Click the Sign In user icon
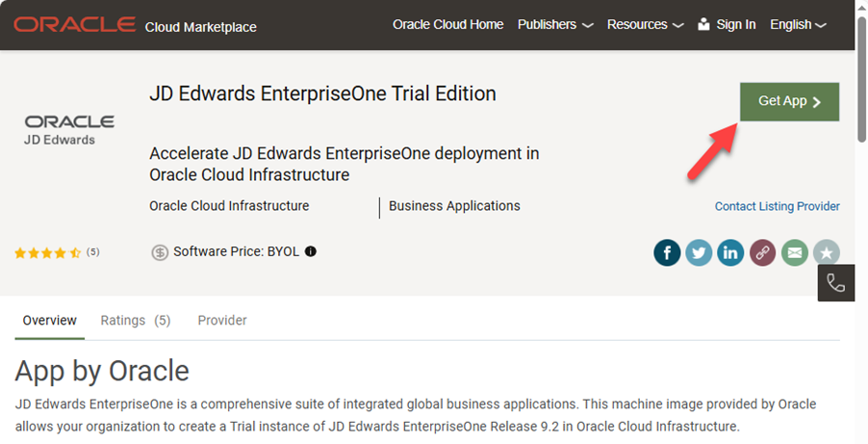Viewport: 868px width, 444px height. click(703, 24)
